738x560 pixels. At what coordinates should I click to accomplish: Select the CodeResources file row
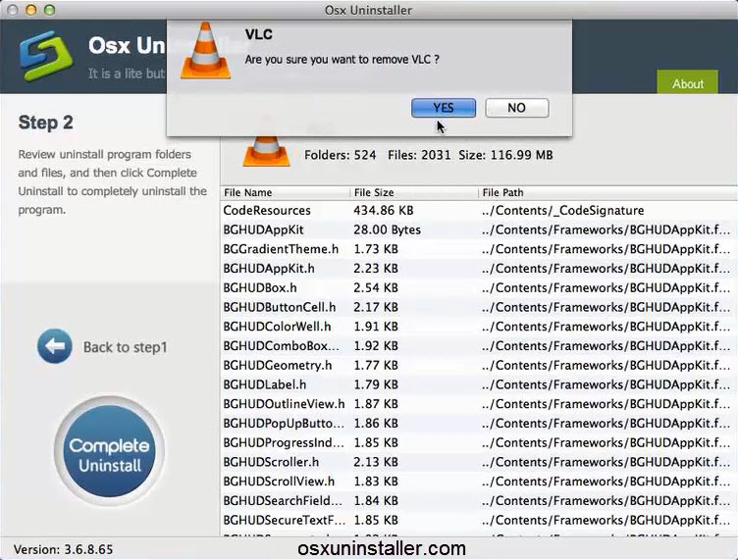pyautogui.click(x=479, y=210)
